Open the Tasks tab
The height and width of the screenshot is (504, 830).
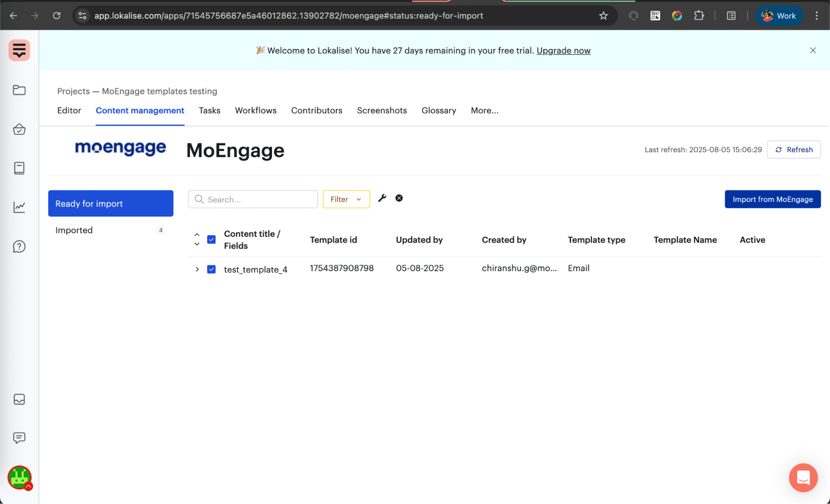tap(209, 110)
